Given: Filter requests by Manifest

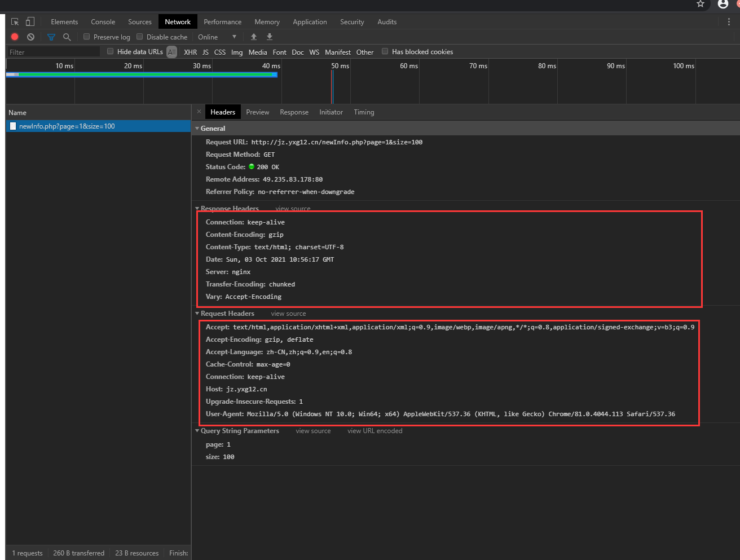Looking at the screenshot, I should [x=338, y=52].
